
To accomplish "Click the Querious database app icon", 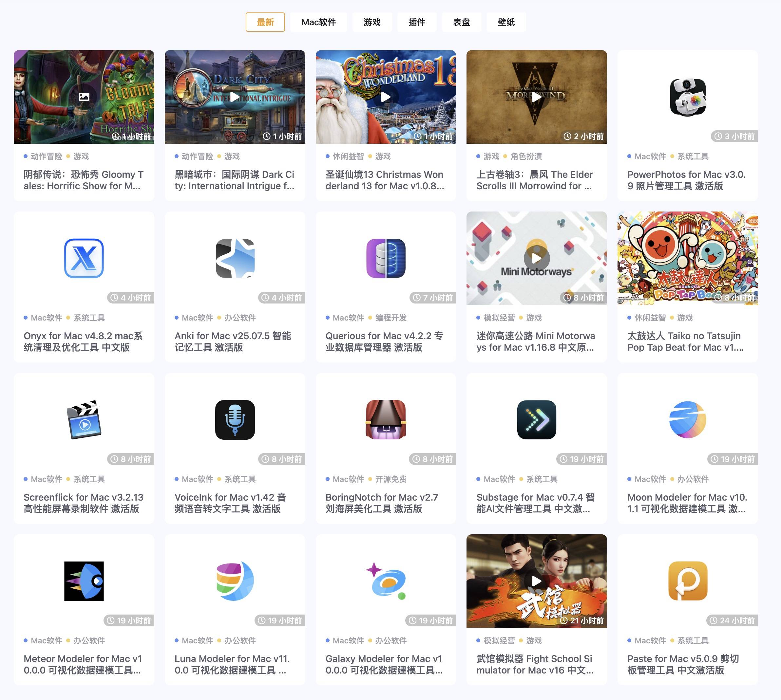I will (386, 258).
